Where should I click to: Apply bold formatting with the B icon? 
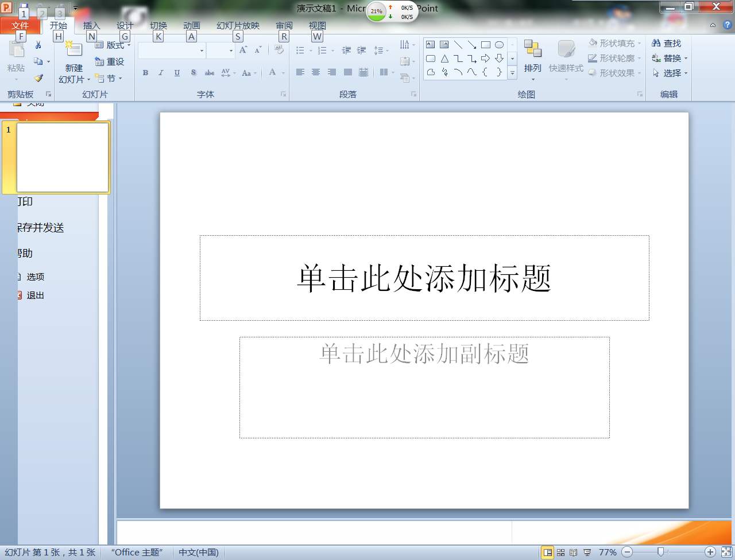(145, 73)
